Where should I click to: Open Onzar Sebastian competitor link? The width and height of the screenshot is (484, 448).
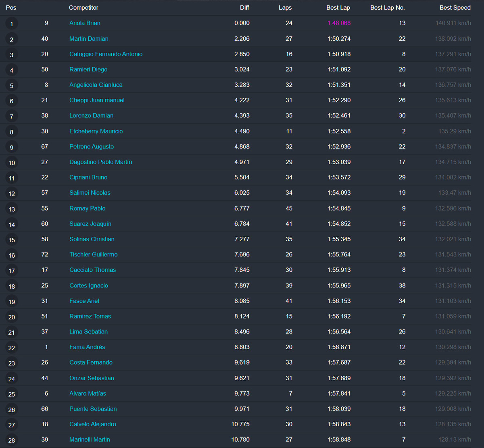point(92,378)
